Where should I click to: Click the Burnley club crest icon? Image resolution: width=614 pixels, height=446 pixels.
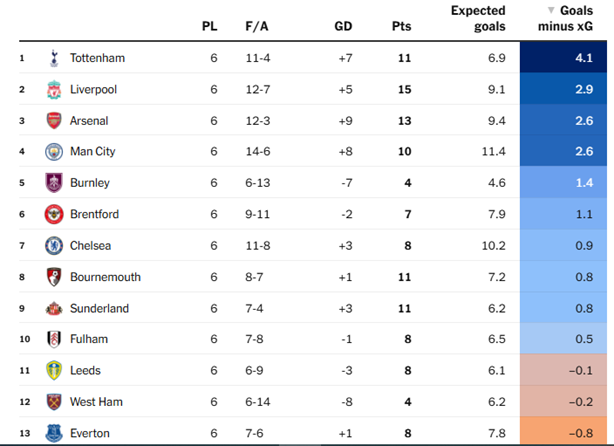click(x=53, y=183)
